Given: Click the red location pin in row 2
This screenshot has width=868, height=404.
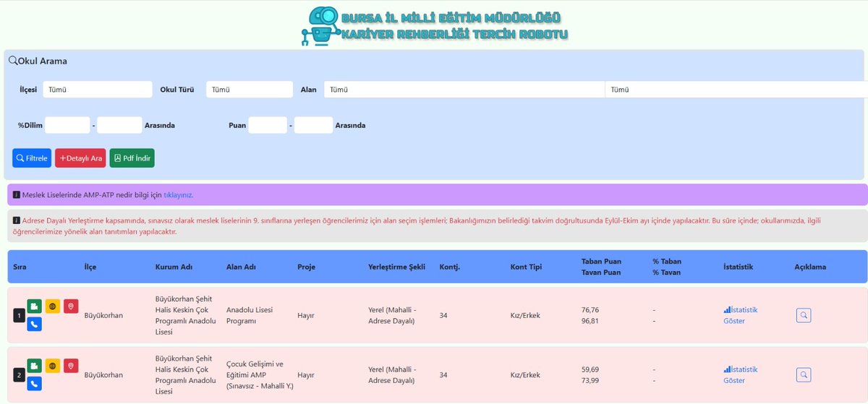Looking at the screenshot, I should pos(71,366).
